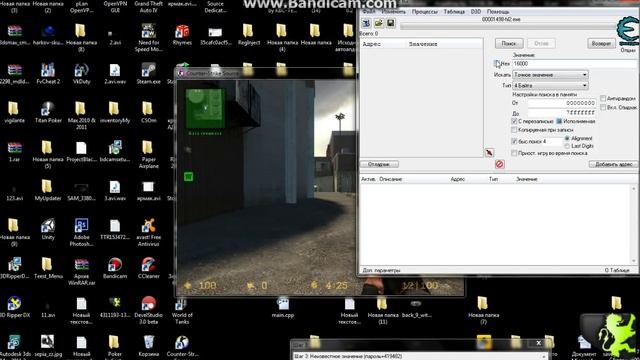Click the 'От' start address field
This screenshot has height=360, width=640.
coord(562,103)
